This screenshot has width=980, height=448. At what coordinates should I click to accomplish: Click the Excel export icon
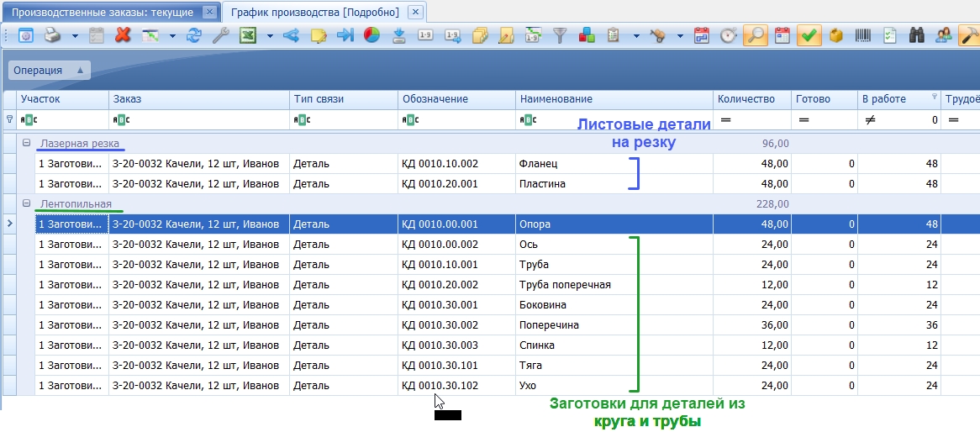(248, 36)
